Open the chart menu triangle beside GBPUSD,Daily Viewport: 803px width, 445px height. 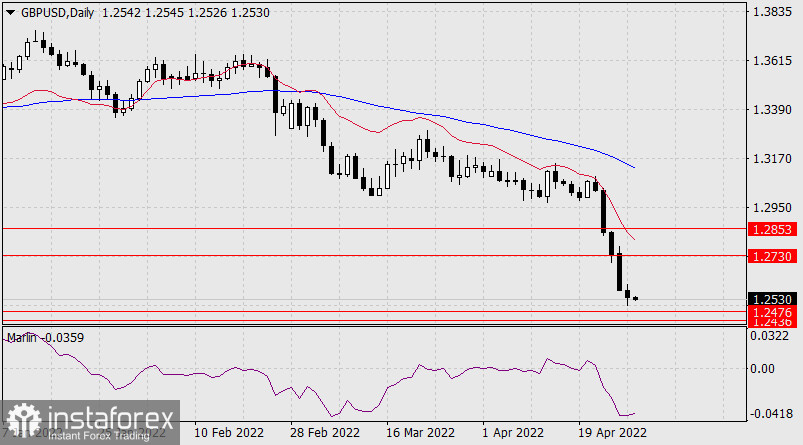9,10
